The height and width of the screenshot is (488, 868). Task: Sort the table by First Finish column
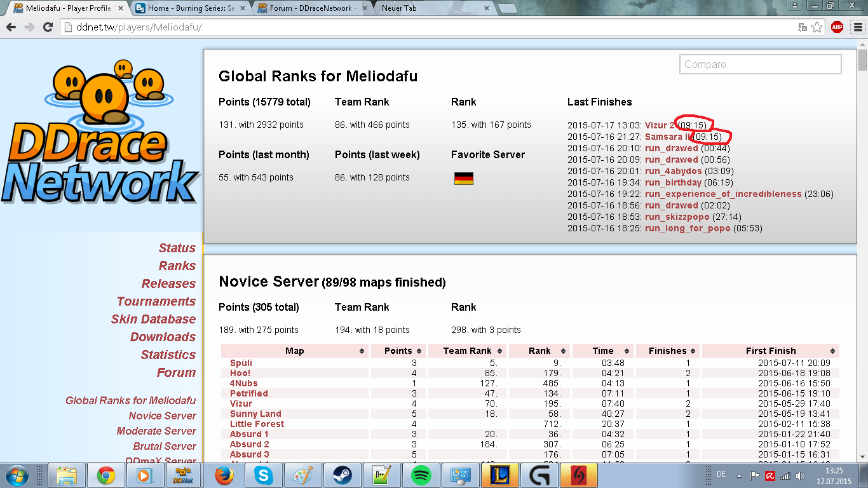[770, 351]
